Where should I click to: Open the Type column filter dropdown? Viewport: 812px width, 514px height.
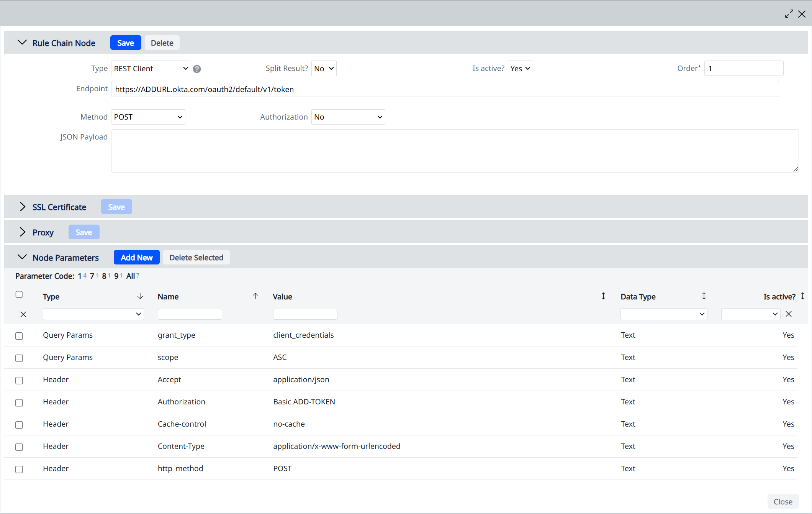pyautogui.click(x=93, y=314)
